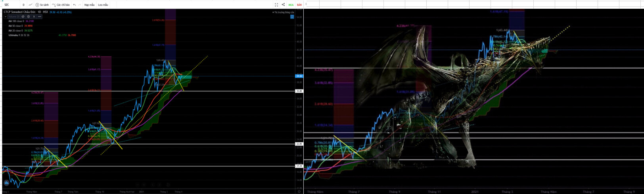Toggle visibility of Volume 20 indicator
Image resolution: width=644 pixels, height=194 pixels.
23,17
